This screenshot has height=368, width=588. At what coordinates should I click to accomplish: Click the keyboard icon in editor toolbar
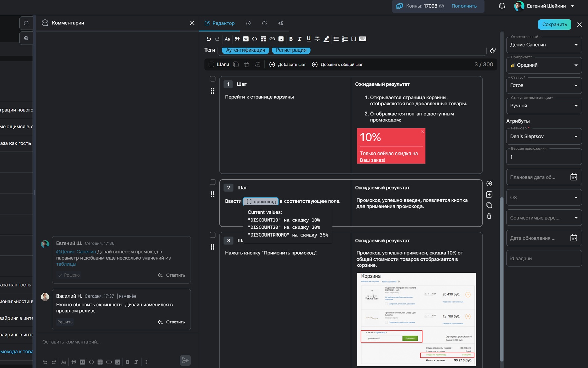362,39
